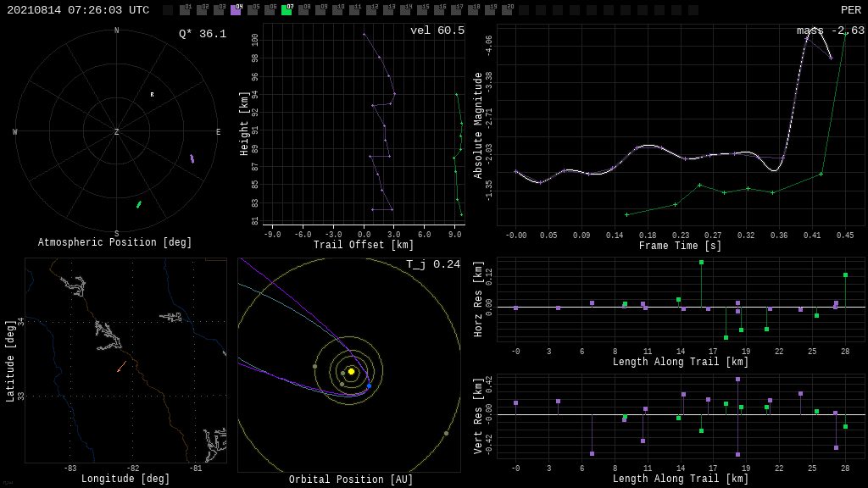
Task: Select the gray station 01 box
Action: pyautogui.click(x=185, y=10)
